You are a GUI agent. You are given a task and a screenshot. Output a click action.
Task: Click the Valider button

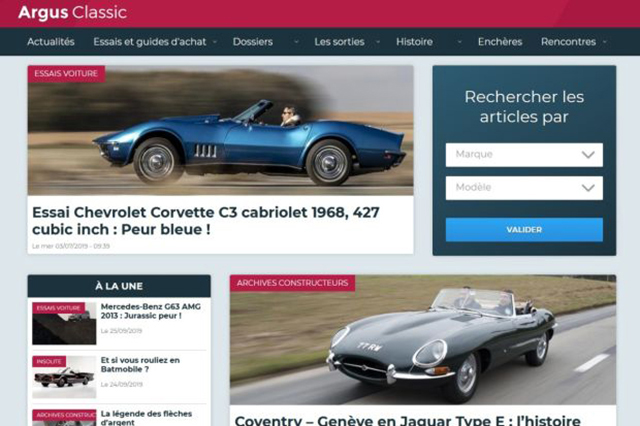point(524,229)
